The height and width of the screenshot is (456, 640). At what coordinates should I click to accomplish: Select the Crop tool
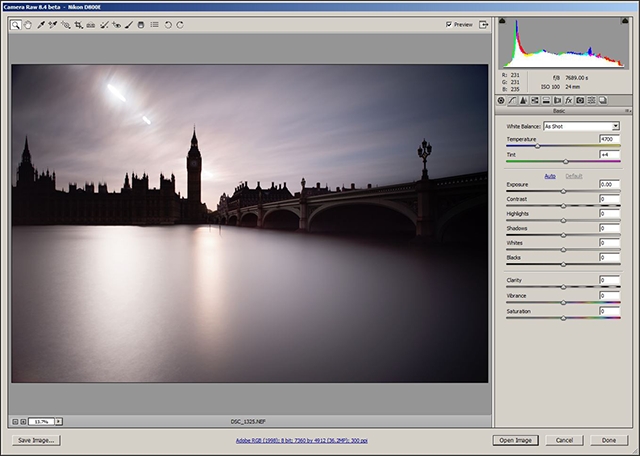[78, 24]
